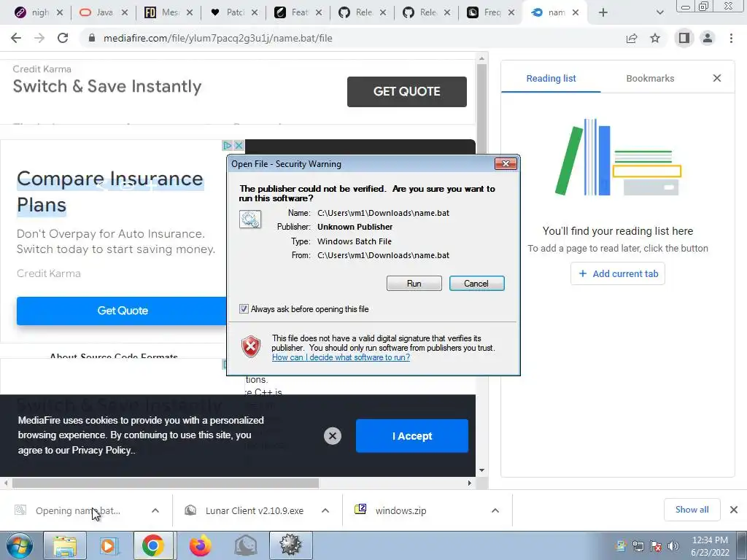
Task: Share this page via share icon
Action: click(632, 38)
